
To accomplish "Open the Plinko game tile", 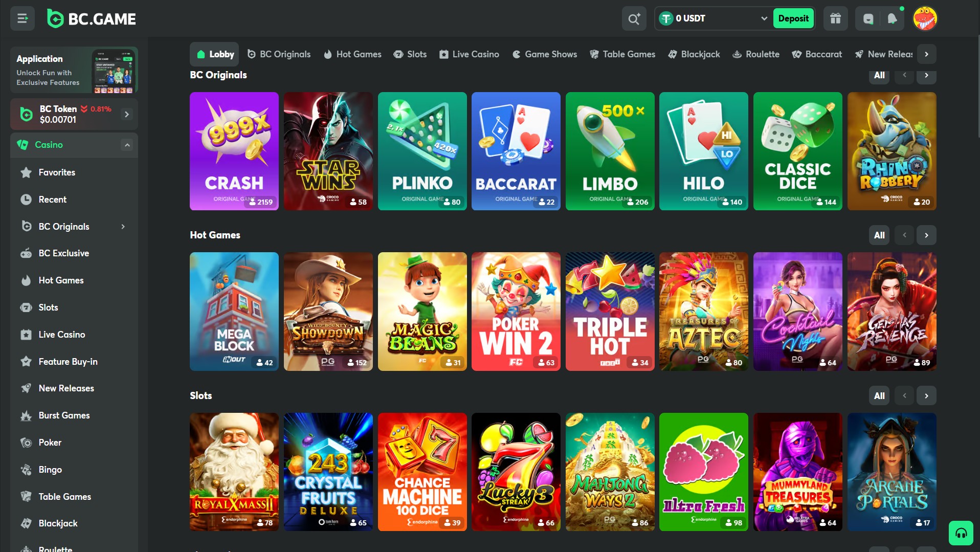I will pos(422,151).
